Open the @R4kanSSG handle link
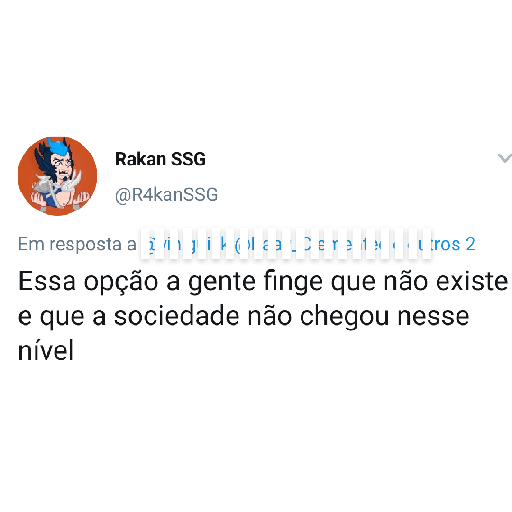 166,195
